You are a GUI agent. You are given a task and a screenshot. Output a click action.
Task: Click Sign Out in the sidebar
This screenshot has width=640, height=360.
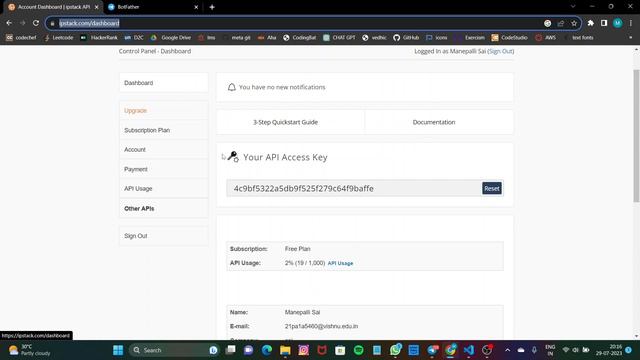coord(164,236)
